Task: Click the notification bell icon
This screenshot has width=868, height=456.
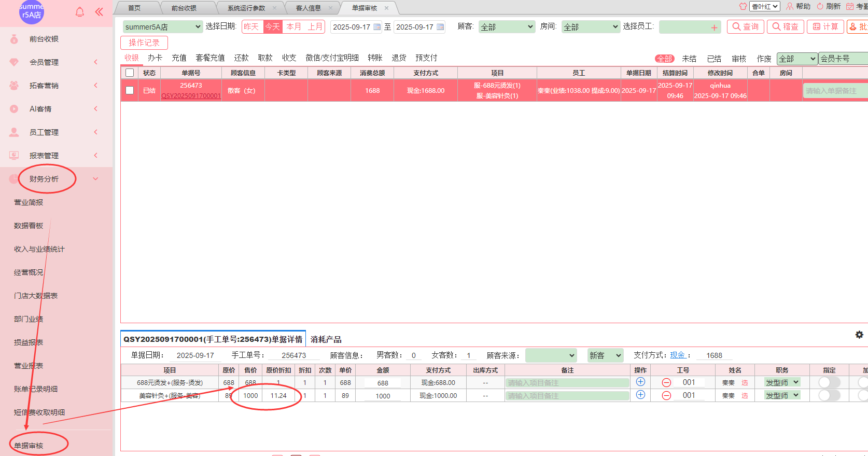Action: point(80,12)
